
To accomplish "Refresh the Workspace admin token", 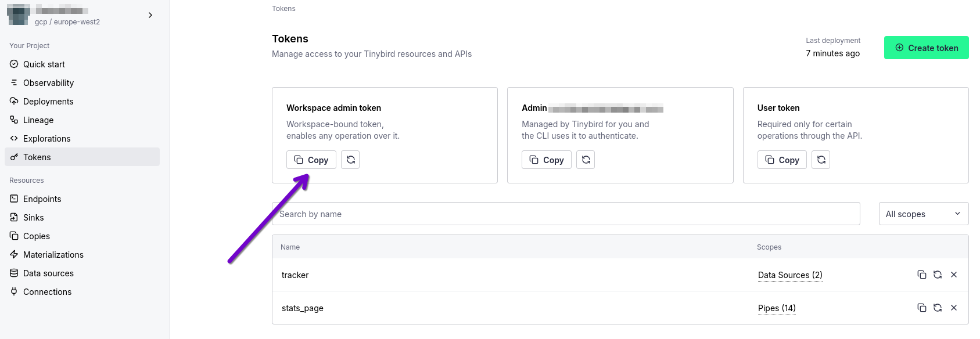I will click(x=350, y=160).
